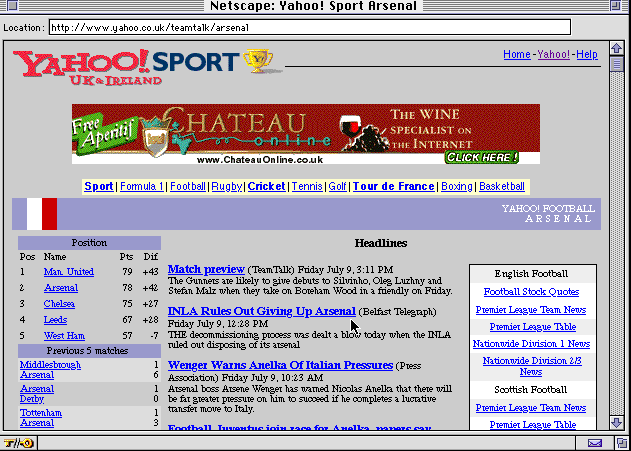The width and height of the screenshot is (631, 451).
Task: Open Arsenal in position table row 2
Action: point(61,288)
